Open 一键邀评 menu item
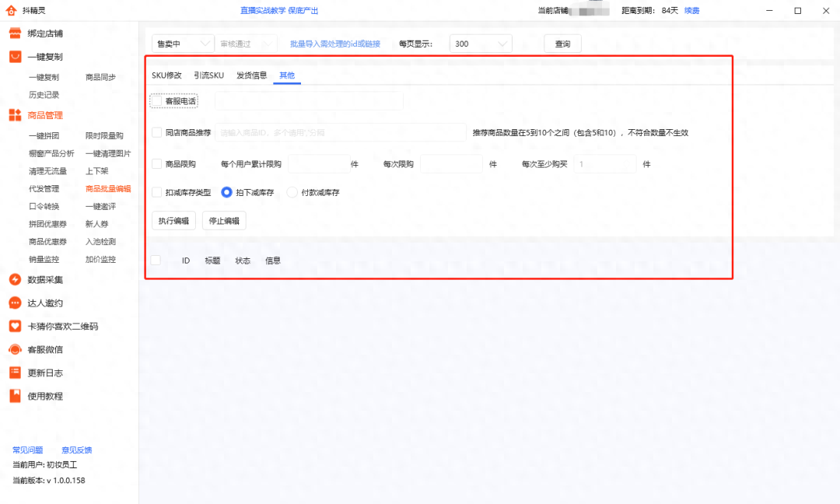Image resolution: width=840 pixels, height=504 pixels. pos(100,206)
